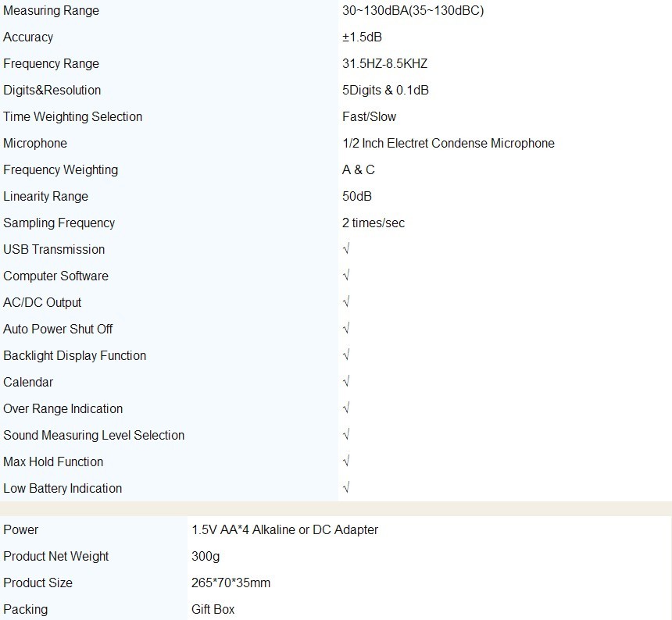Select the Fast/Slow time weighting value
The image size is (672, 620).
point(369,117)
